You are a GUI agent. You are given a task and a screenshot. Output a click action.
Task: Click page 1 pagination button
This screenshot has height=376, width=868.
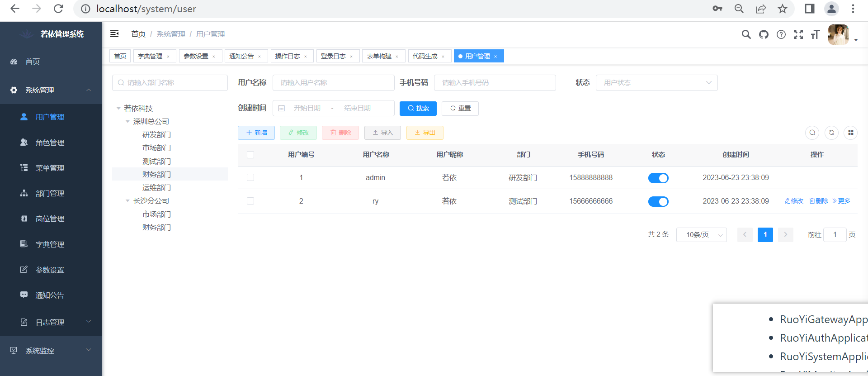click(765, 235)
